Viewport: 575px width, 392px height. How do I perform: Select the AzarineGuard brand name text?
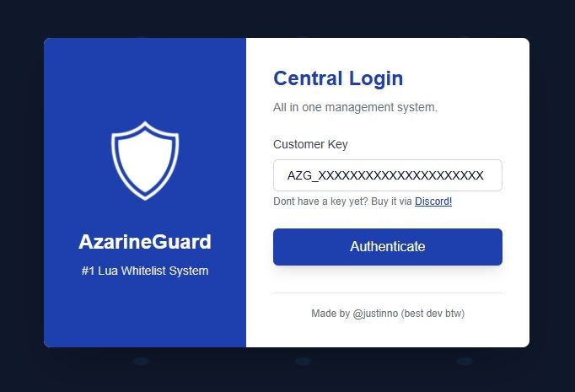point(145,242)
